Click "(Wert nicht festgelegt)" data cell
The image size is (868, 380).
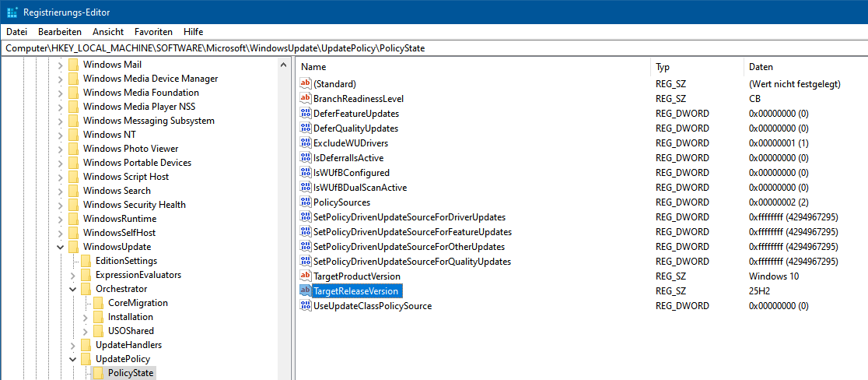tap(795, 84)
